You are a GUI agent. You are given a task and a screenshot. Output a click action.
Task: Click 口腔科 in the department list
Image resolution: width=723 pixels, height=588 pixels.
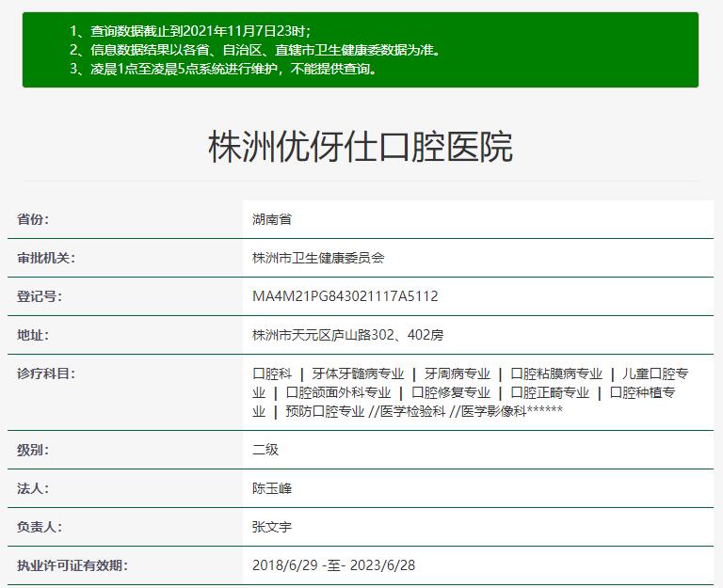coord(272,373)
